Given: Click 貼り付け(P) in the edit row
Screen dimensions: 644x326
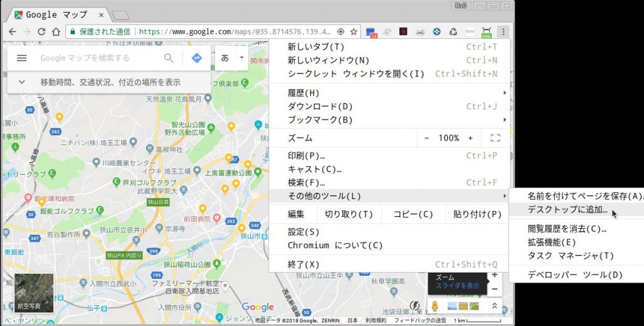Looking at the screenshot, I should pyautogui.click(x=477, y=214).
